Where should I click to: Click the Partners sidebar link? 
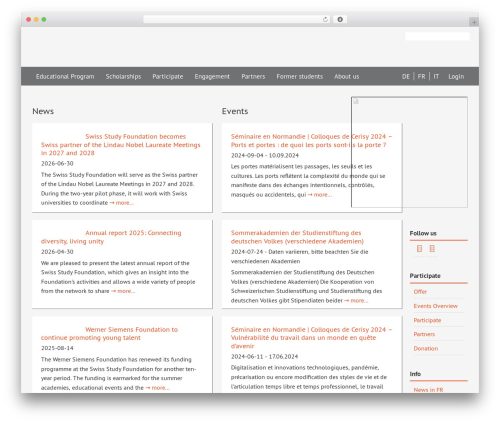click(x=424, y=334)
